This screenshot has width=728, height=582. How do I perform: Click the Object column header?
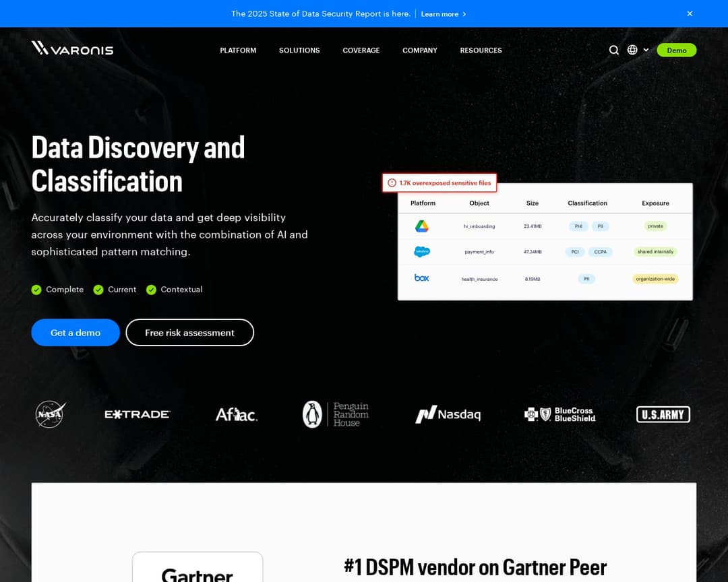point(479,203)
